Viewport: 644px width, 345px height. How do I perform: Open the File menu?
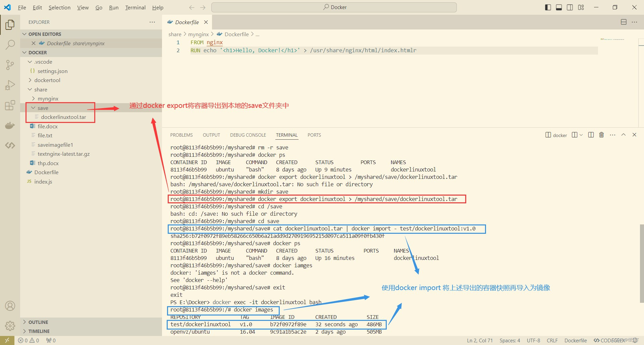click(x=22, y=7)
